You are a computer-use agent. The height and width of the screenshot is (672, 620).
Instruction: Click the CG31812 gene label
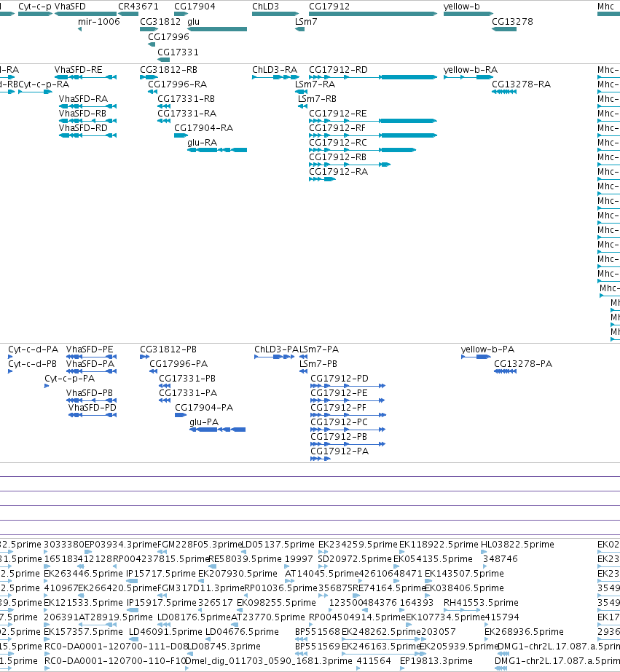tap(160, 22)
